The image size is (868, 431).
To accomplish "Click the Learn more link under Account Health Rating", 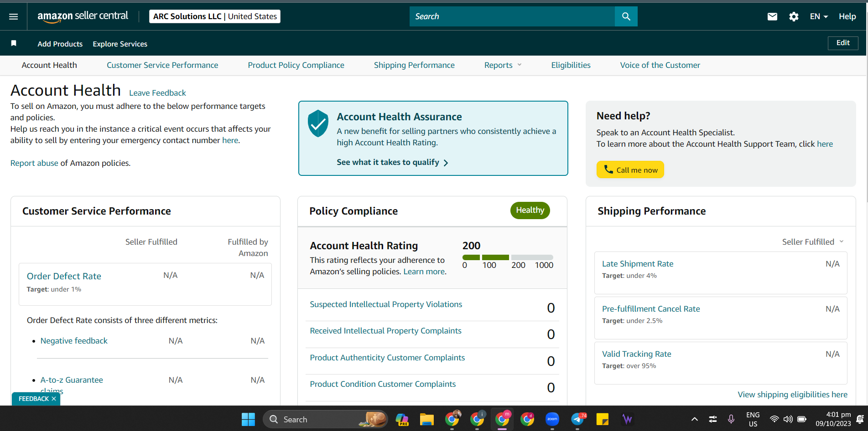I will [424, 272].
